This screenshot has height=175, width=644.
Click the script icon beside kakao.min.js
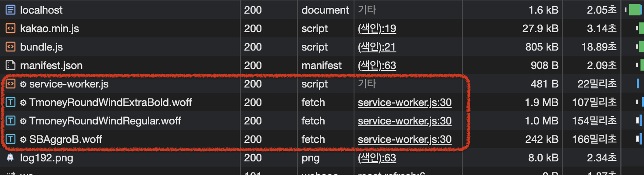[x=10, y=29]
